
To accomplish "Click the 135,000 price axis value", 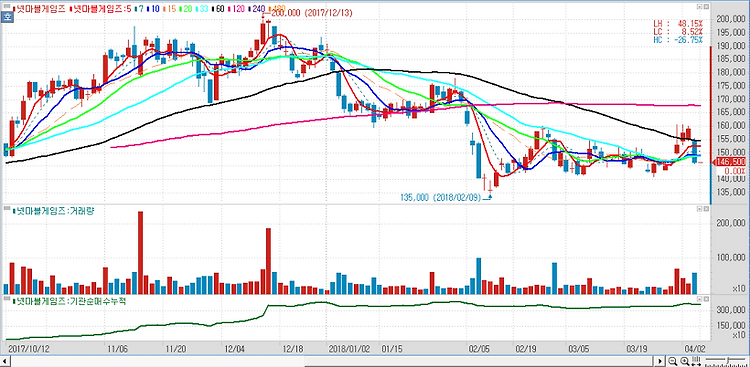I will pos(731,192).
